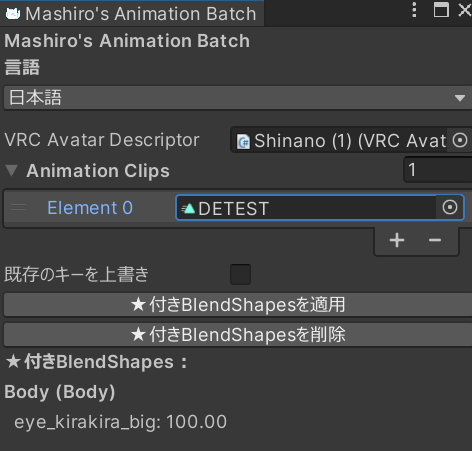Grab the Element 0 reorder handle
Image resolution: width=472 pixels, height=451 pixels.
coord(19,208)
